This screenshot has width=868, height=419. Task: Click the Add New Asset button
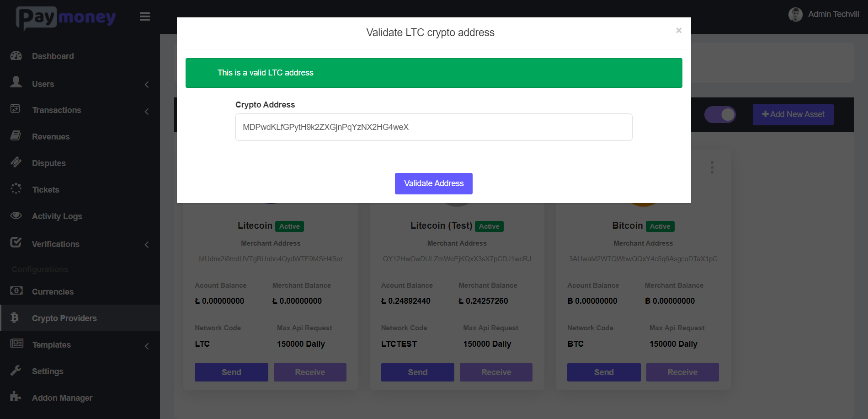[x=793, y=114]
